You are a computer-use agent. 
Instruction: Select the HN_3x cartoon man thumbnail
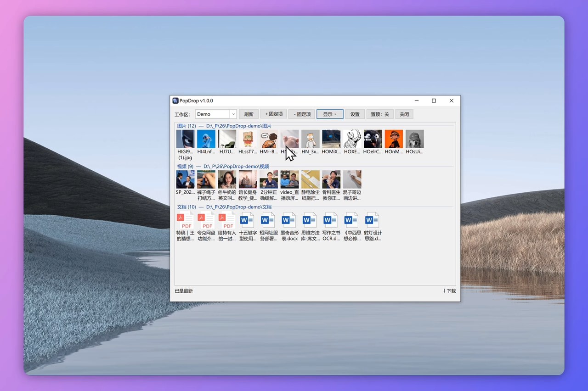pos(311,139)
